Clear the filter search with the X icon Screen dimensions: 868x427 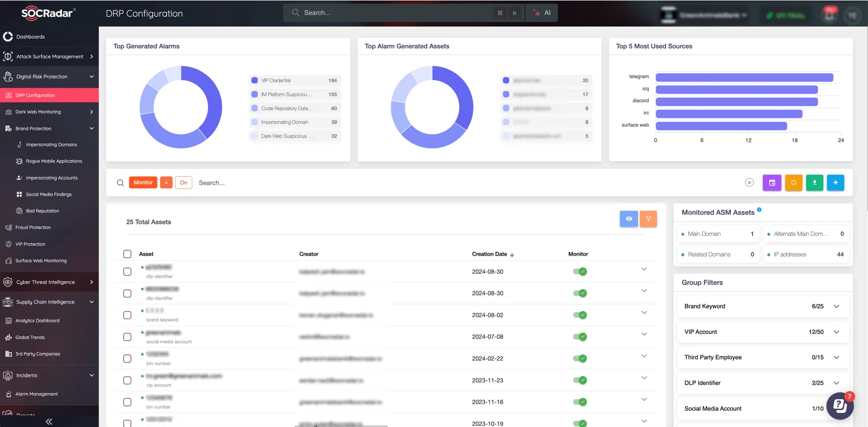click(749, 182)
